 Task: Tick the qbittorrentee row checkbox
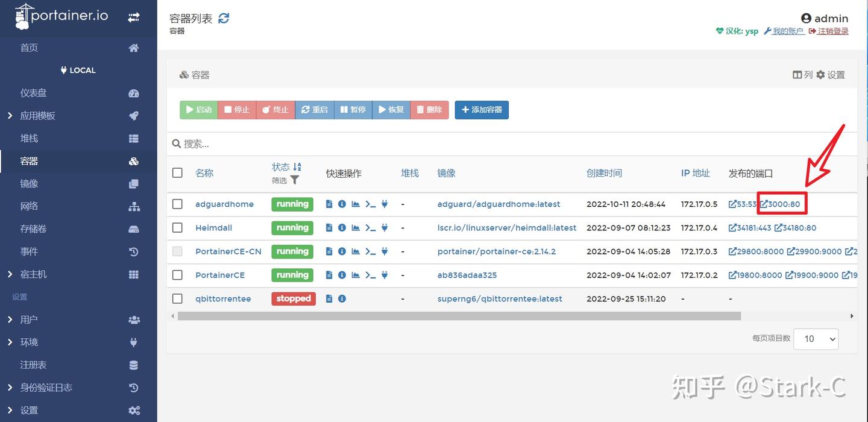click(x=177, y=298)
